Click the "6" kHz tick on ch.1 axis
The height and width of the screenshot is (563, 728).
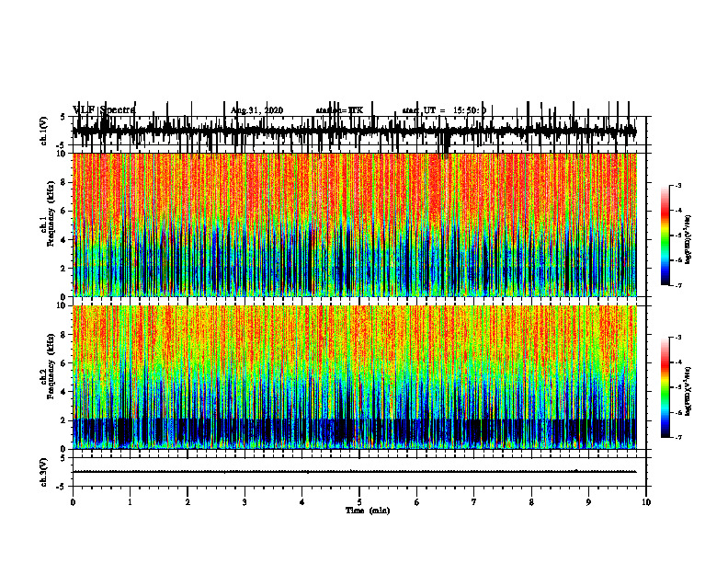tap(64, 211)
